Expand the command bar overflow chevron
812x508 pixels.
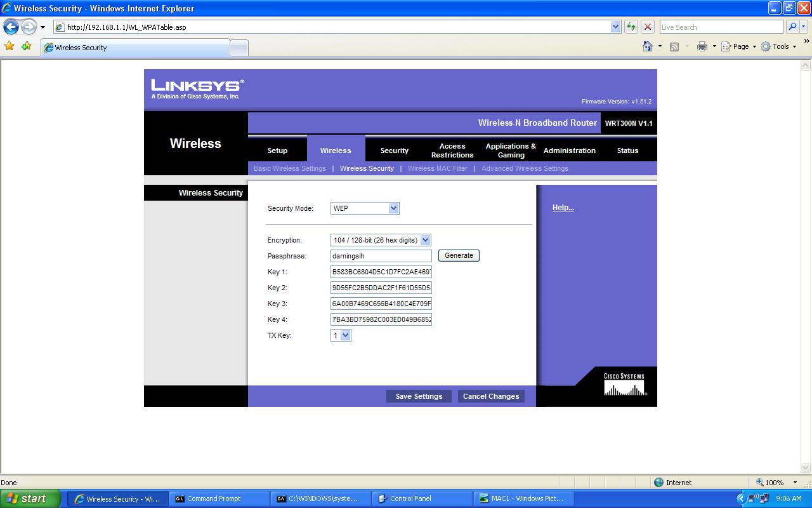[x=807, y=42]
